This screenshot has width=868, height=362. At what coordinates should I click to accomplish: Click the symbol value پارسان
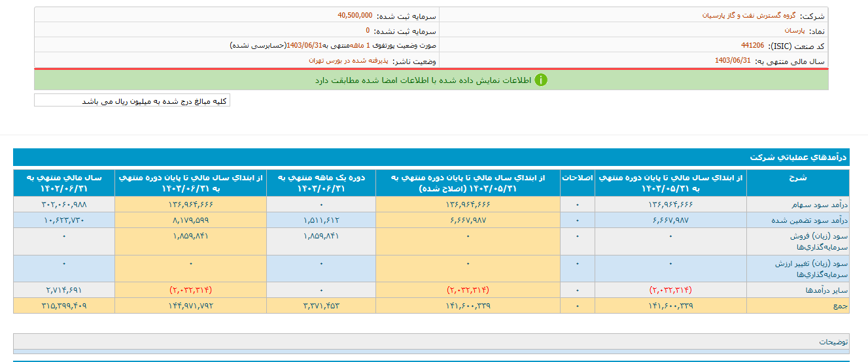pyautogui.click(x=795, y=30)
